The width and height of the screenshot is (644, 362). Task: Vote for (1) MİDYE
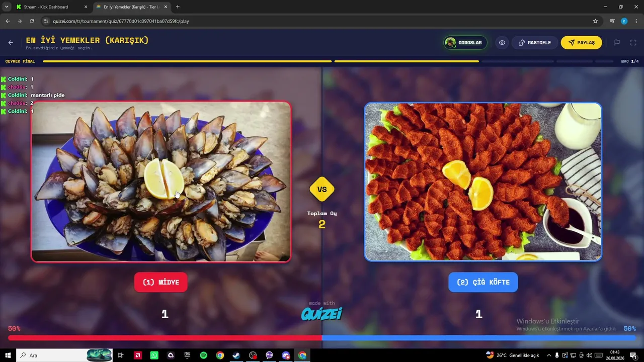coord(161,282)
